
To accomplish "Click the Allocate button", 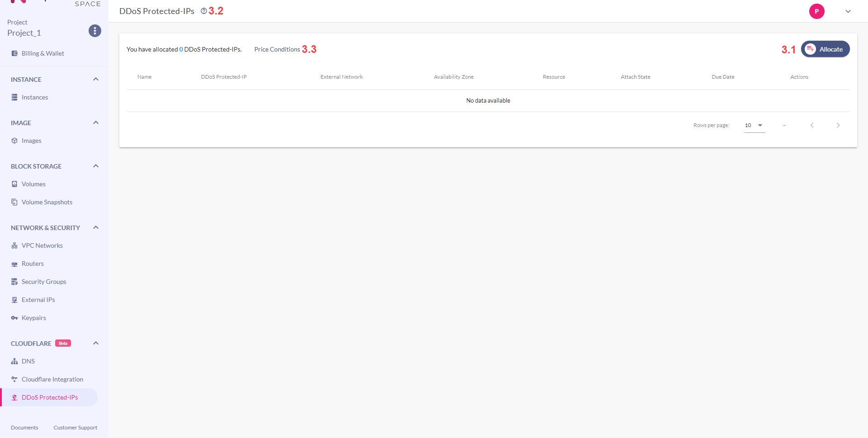I will click(825, 49).
